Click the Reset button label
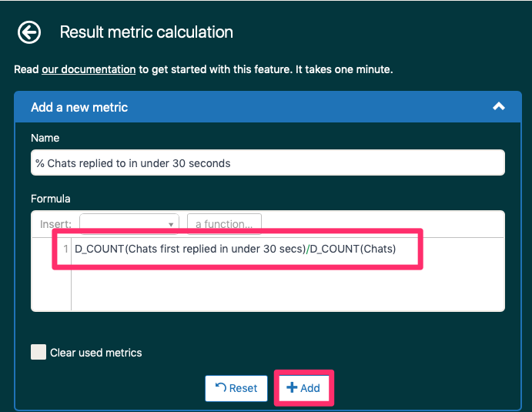The width and height of the screenshot is (532, 412). pos(243,388)
